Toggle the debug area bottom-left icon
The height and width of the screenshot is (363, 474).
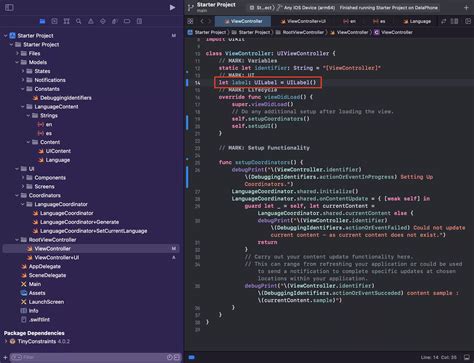(192, 357)
